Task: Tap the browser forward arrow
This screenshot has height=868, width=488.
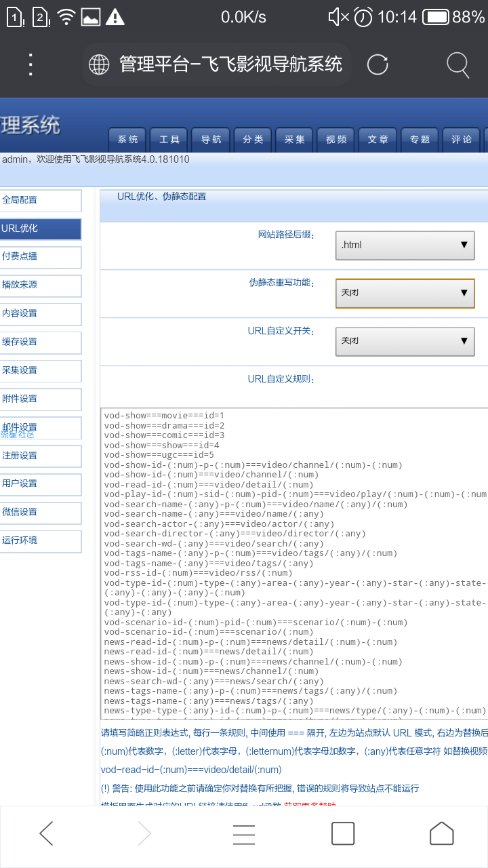Action: [144, 833]
